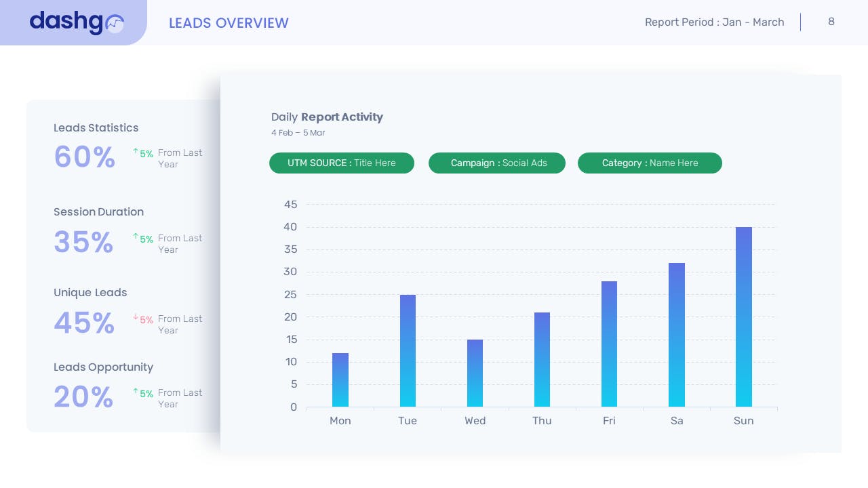Click the dashgo logo icon

(x=115, y=24)
